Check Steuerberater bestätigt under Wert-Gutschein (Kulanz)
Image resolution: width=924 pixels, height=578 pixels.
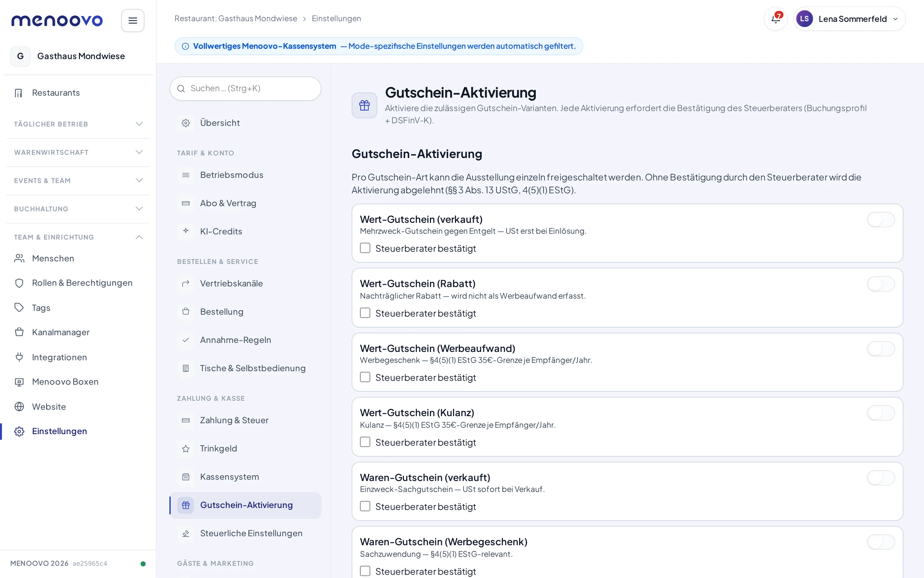pyautogui.click(x=365, y=442)
